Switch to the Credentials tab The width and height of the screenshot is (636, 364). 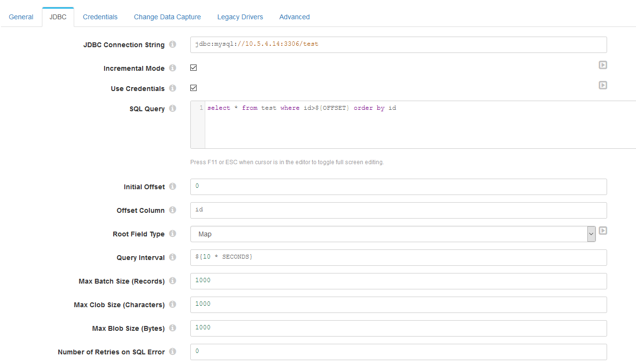(100, 17)
